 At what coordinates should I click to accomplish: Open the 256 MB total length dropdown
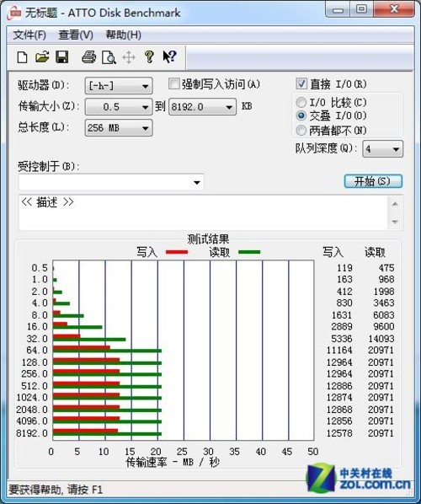pyautogui.click(x=119, y=128)
